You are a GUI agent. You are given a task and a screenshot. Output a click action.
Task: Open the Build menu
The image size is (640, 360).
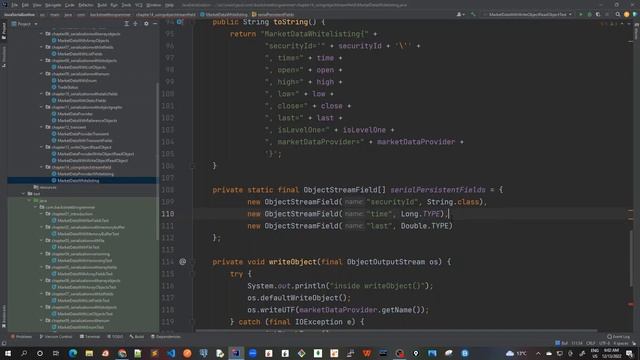pyautogui.click(x=102, y=5)
